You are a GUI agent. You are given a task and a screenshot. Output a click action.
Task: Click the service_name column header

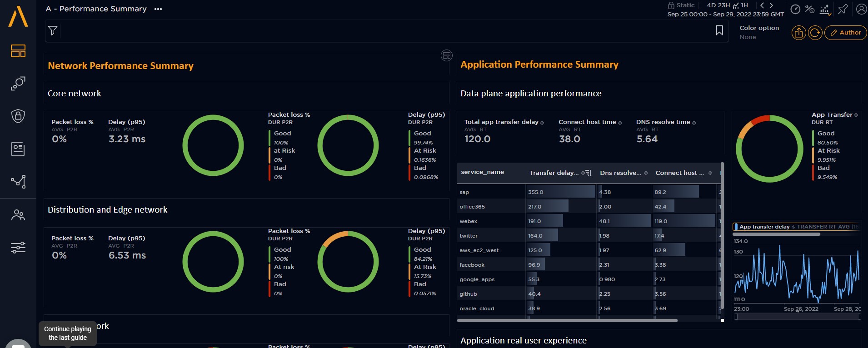pyautogui.click(x=482, y=172)
